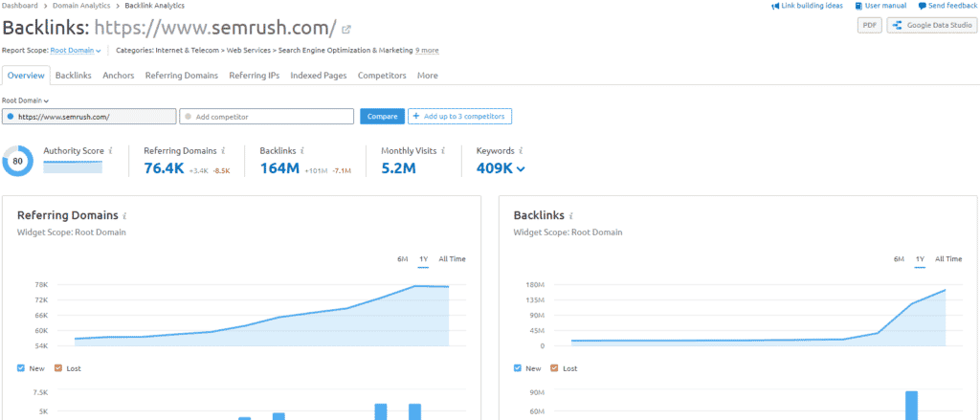The width and height of the screenshot is (980, 420).
Task: Select All Time range in Referring Domains widget
Action: (452, 258)
